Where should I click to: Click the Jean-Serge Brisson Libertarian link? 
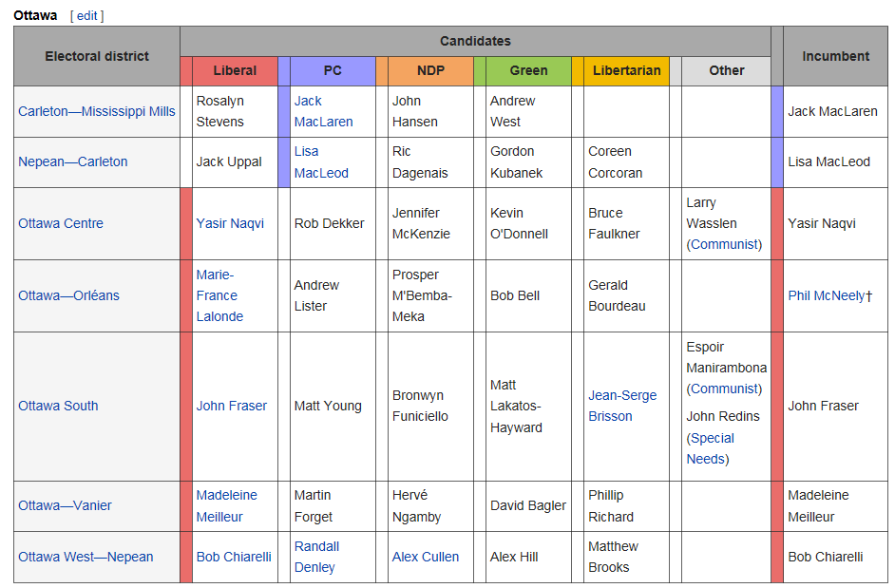tap(622, 406)
